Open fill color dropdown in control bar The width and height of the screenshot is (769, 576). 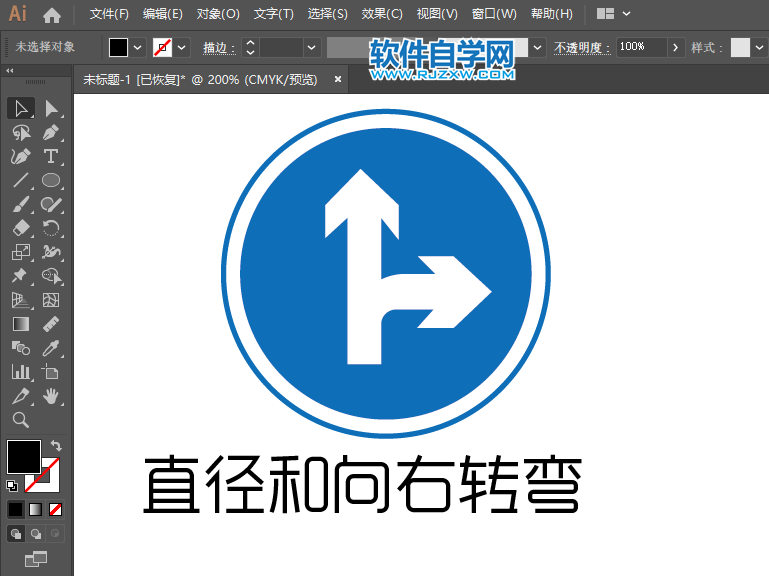138,48
